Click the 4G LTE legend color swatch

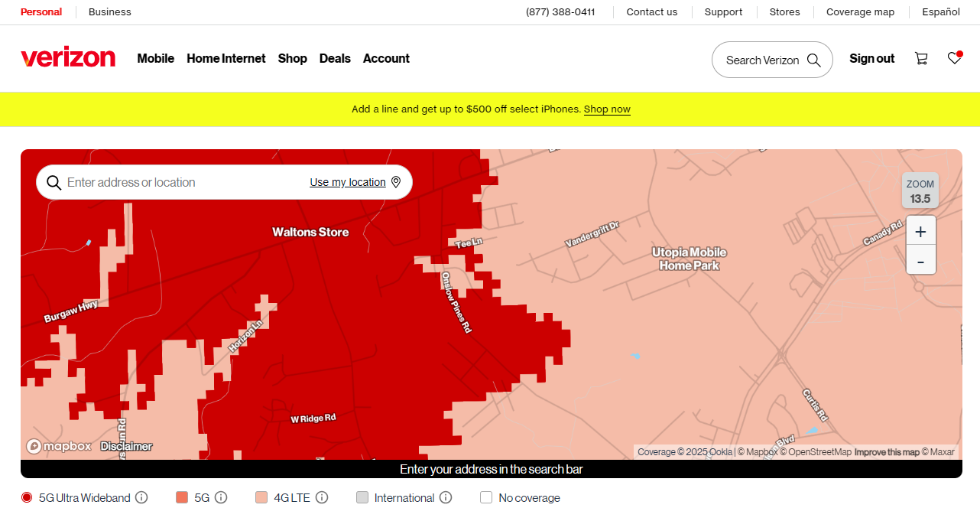[261, 497]
